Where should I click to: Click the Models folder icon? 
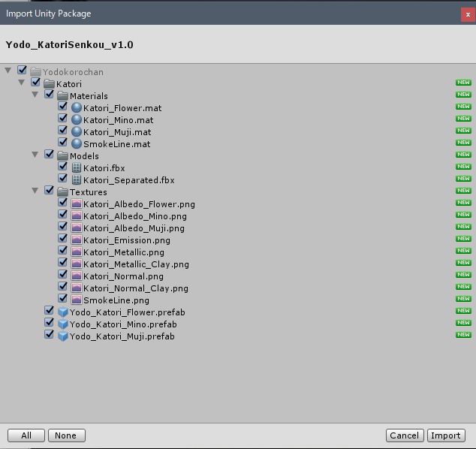click(x=62, y=156)
